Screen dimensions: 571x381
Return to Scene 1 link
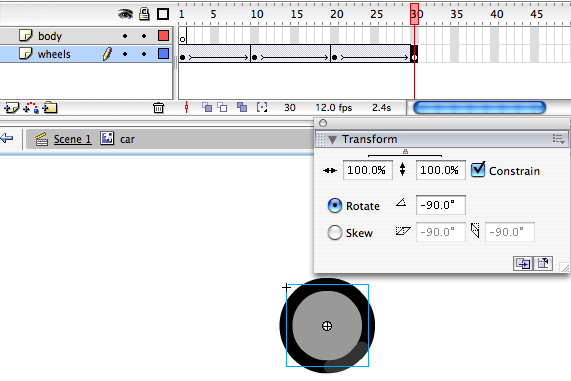pyautogui.click(x=72, y=139)
